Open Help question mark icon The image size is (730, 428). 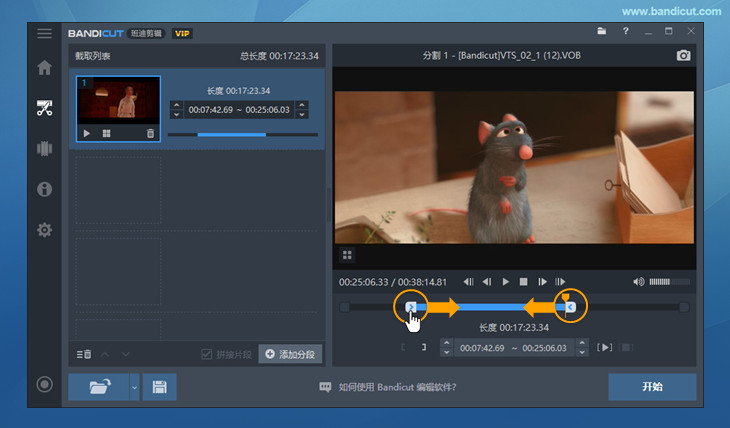[x=625, y=31]
